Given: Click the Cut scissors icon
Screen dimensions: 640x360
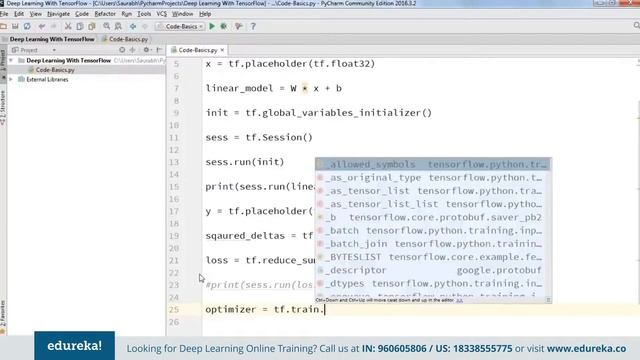Looking at the screenshot, I should coord(68,26).
